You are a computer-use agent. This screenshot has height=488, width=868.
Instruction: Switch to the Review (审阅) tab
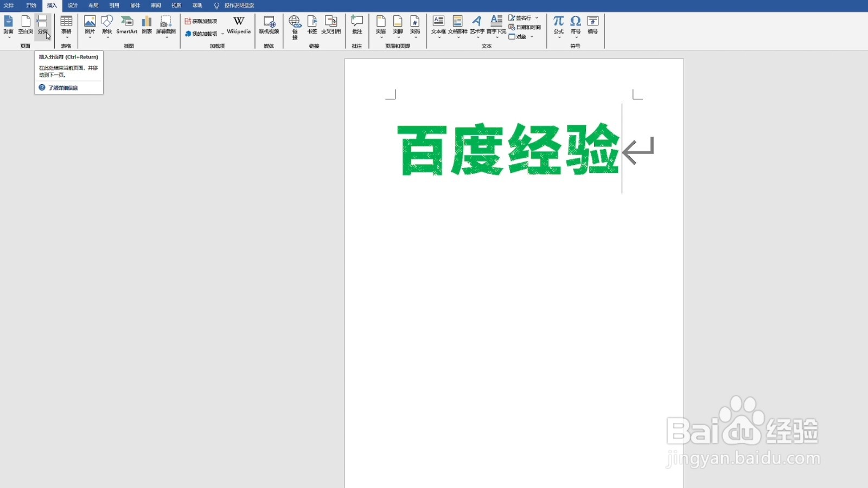[156, 5]
